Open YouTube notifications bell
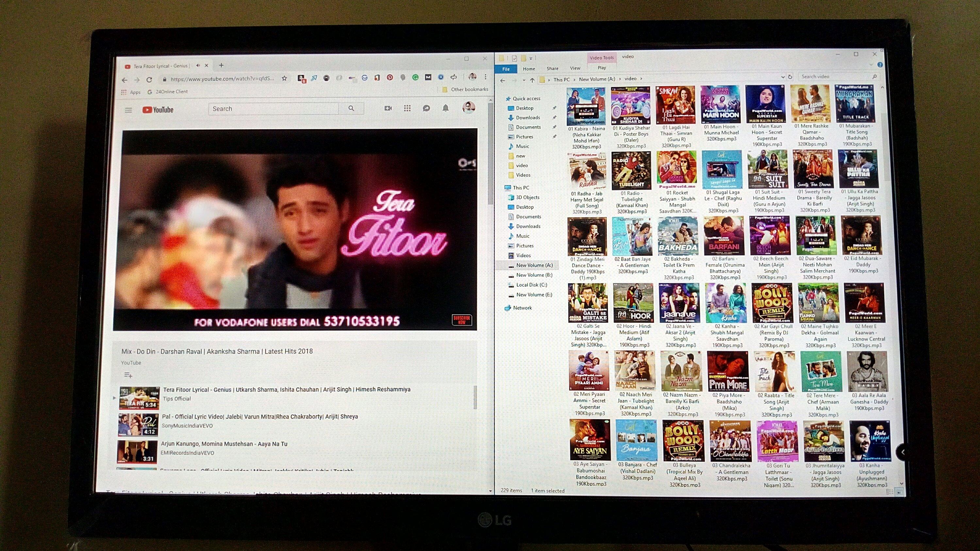Viewport: 980px width, 551px height. point(445,108)
